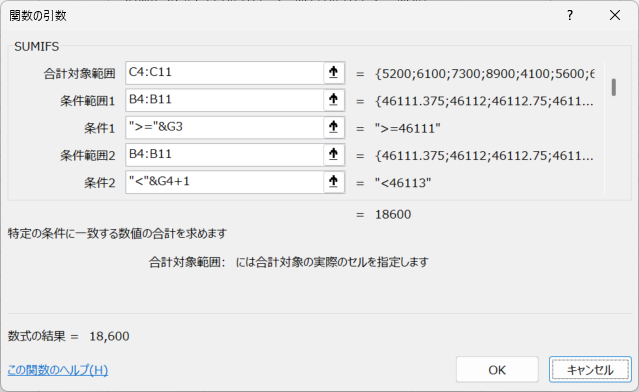The width and height of the screenshot is (639, 392).
Task: Click the には合計対象の実際のセルを指定します hint text
Action: pyautogui.click(x=332, y=262)
